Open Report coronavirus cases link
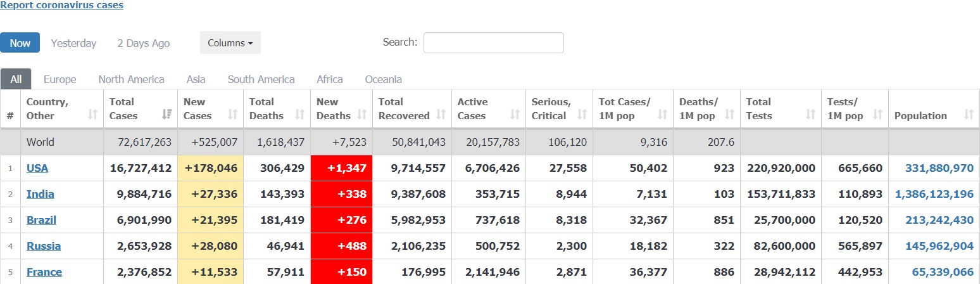Image resolution: width=980 pixels, height=284 pixels. coord(61,5)
